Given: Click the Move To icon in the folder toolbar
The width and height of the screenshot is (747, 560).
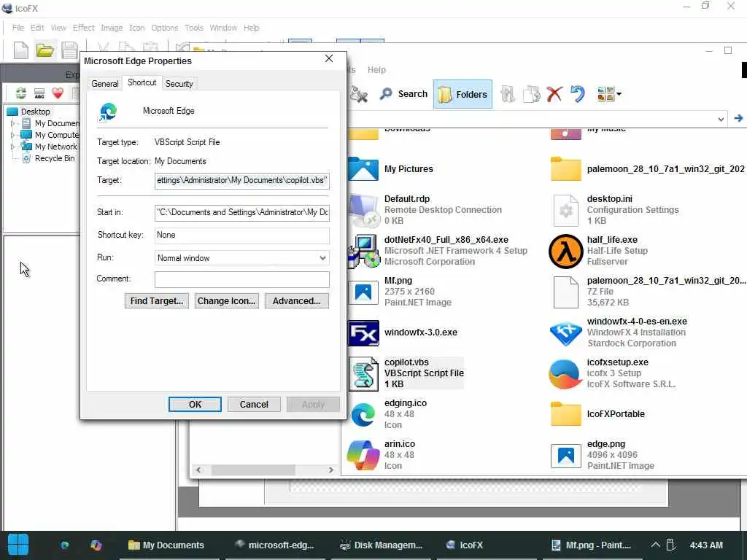Looking at the screenshot, I should coord(508,94).
